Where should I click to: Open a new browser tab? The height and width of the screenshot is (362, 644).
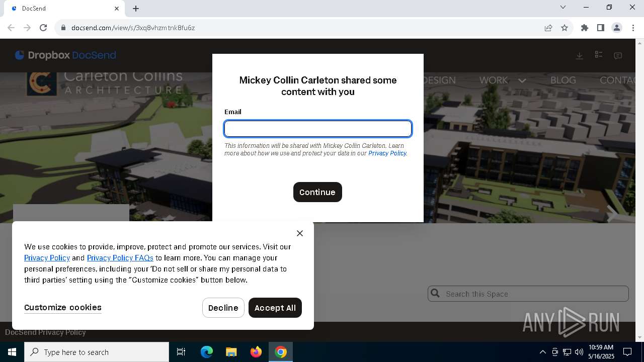pyautogui.click(x=136, y=9)
